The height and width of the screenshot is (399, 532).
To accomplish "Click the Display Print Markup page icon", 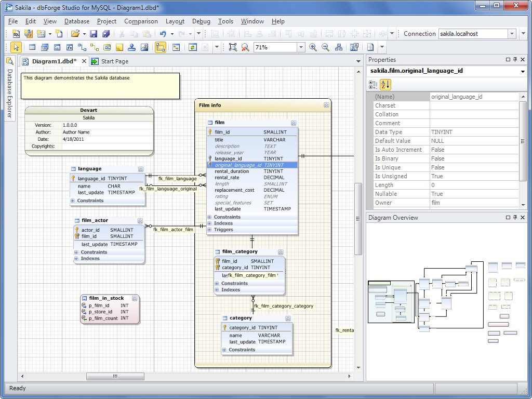I will point(370,47).
